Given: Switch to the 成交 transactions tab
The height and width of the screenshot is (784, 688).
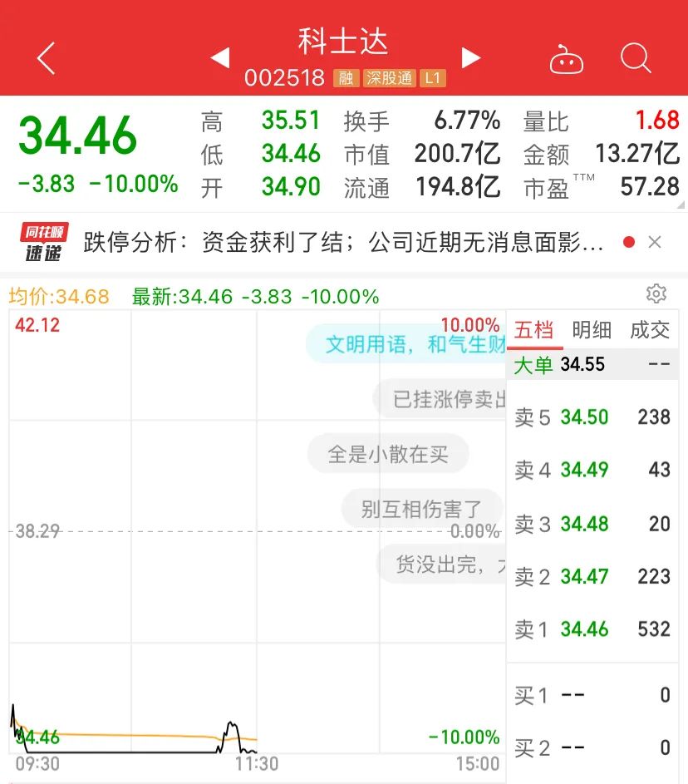Looking at the screenshot, I should (x=651, y=330).
